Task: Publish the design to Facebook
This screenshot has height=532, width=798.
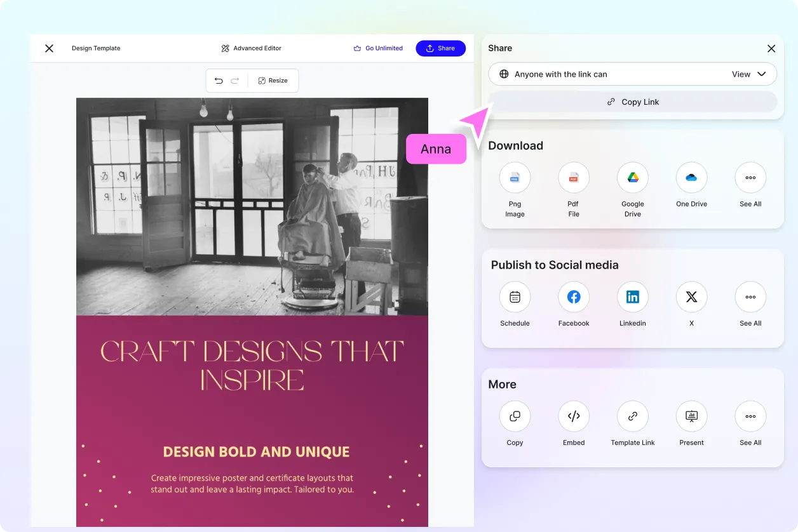Action: point(574,297)
